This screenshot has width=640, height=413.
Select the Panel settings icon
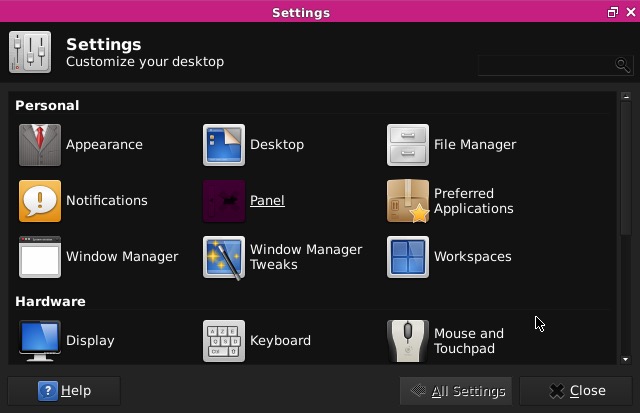point(224,201)
